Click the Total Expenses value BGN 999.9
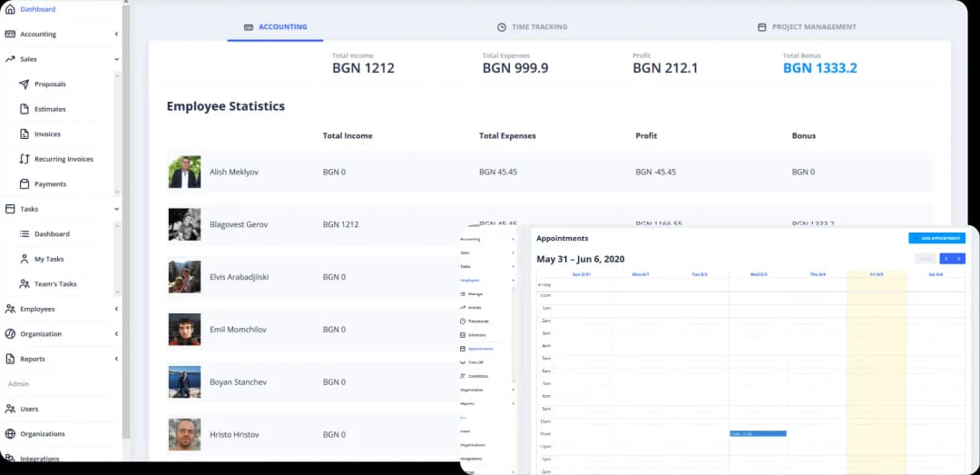This screenshot has height=475, width=980. pos(515,68)
